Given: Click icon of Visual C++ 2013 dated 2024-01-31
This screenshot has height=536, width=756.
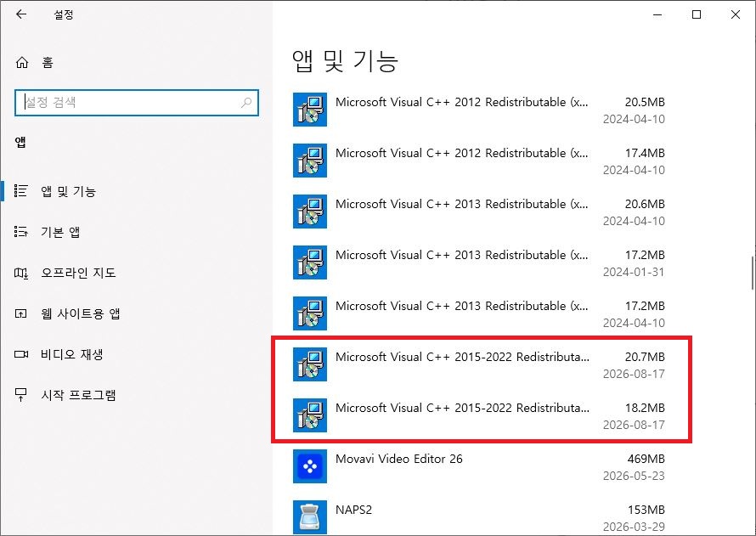Looking at the screenshot, I should 310,262.
